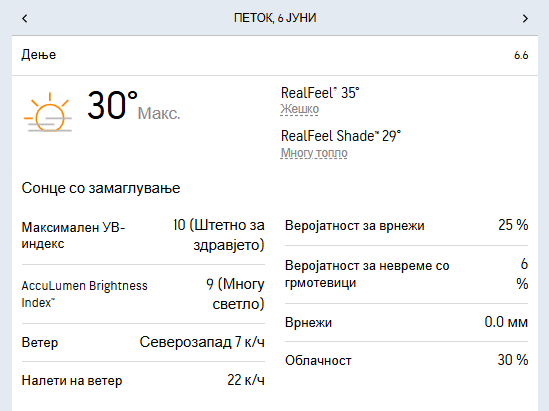The height and width of the screenshot is (411, 549).
Task: Go to previous day with left arrow
Action: [25, 18]
